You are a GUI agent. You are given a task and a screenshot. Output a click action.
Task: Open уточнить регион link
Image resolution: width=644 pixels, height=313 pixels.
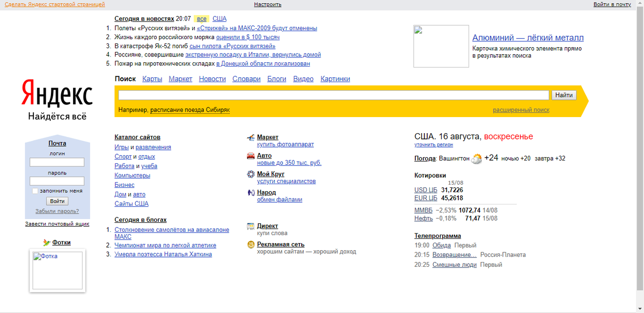tap(434, 144)
